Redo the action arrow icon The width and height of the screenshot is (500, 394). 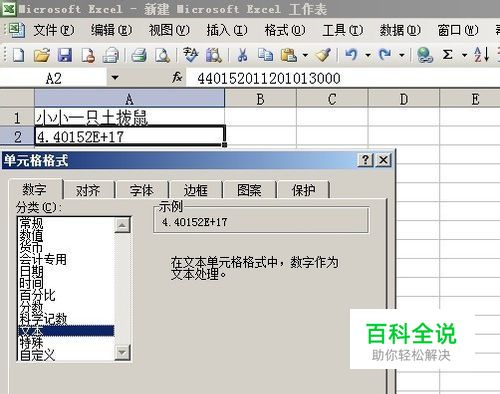(385, 55)
